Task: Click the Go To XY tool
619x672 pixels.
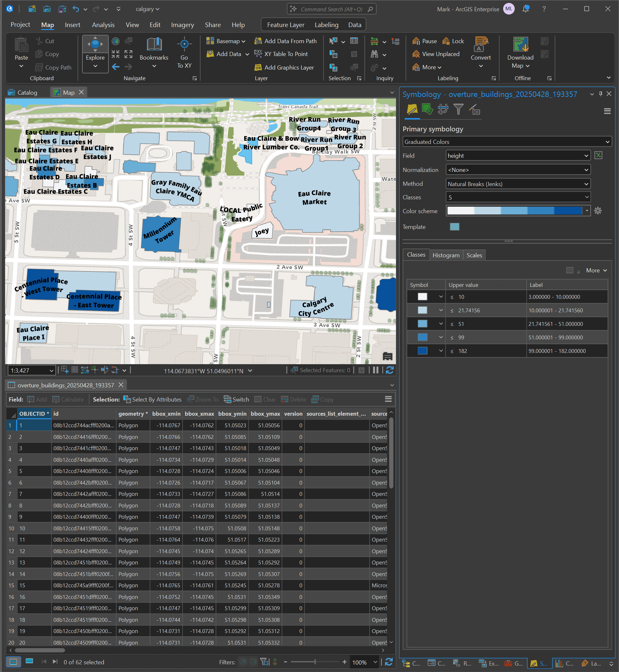Action: click(184, 53)
